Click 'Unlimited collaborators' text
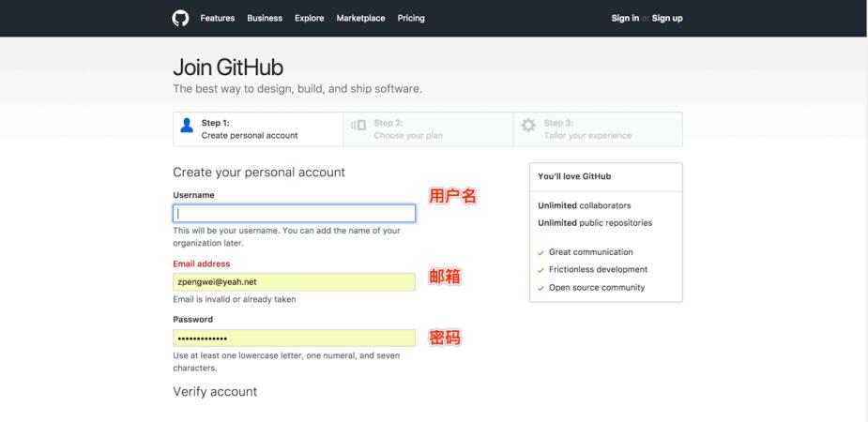 point(584,205)
